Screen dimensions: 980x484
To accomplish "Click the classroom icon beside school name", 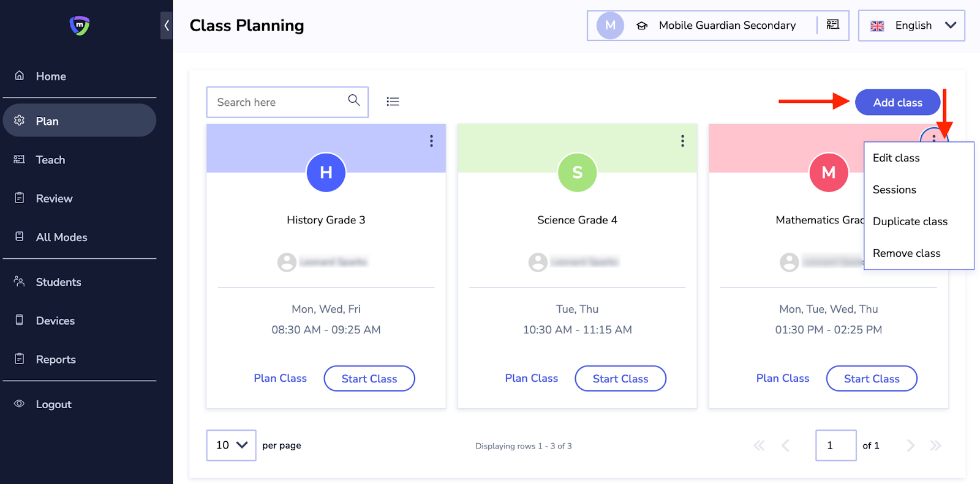I will coord(833,25).
